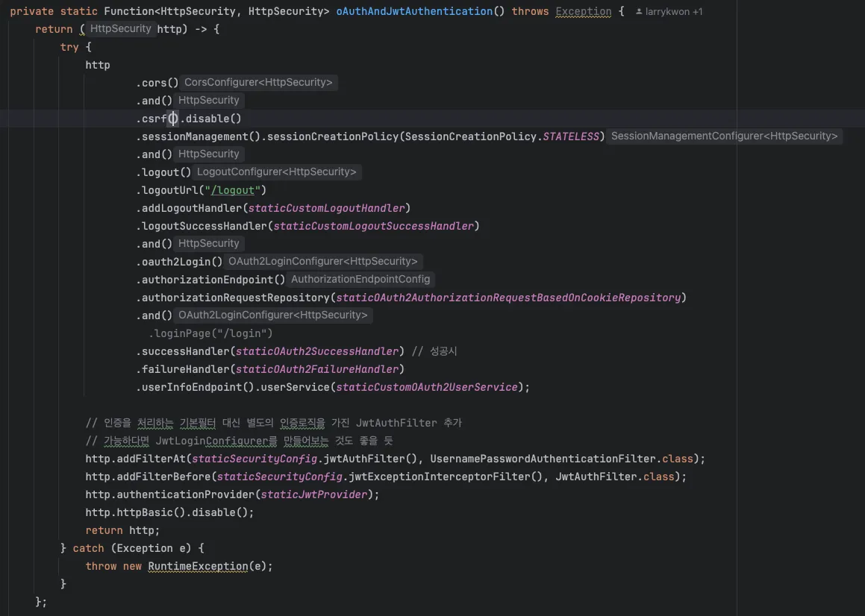865x616 pixels.
Task: Click the .cors() call
Action: pos(157,83)
